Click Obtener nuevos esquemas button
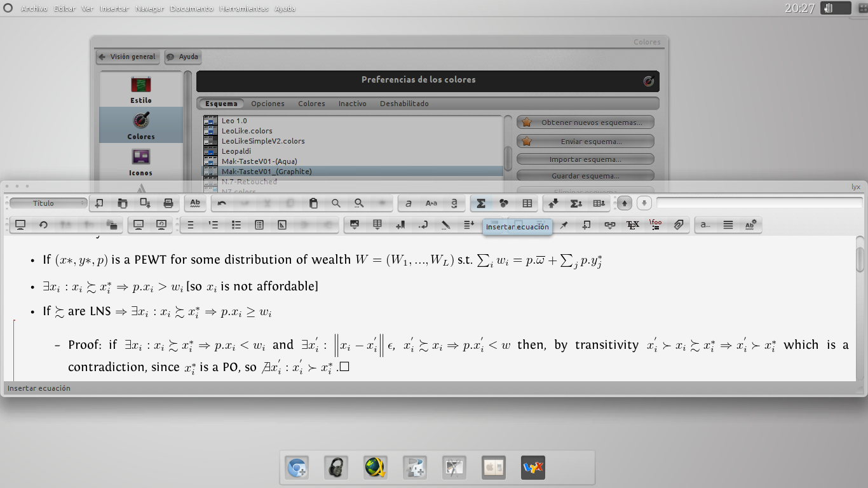This screenshot has height=488, width=868. (585, 123)
